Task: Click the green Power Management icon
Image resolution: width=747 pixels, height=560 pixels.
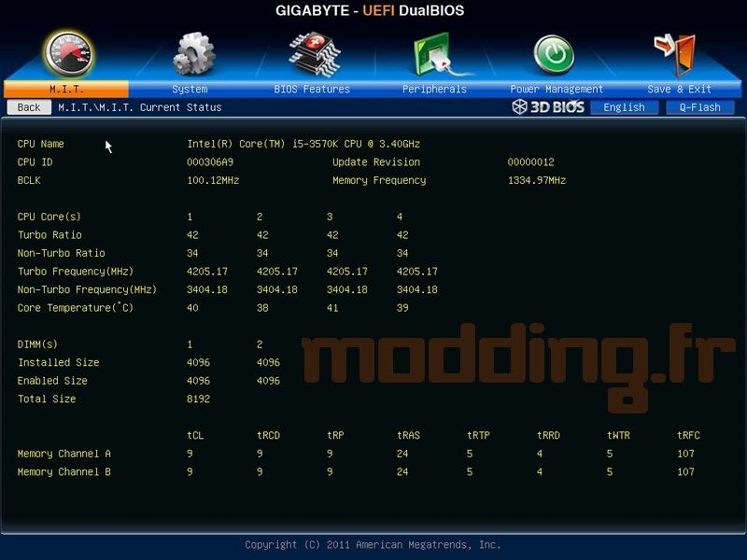Action: [x=554, y=54]
